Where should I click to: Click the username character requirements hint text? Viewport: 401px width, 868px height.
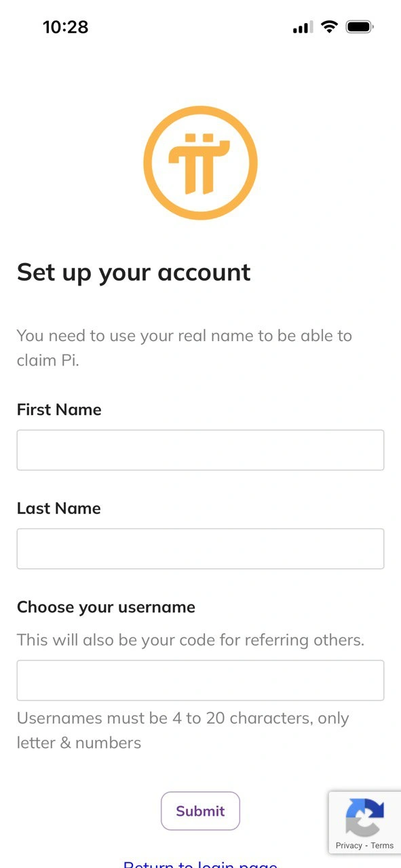click(183, 730)
